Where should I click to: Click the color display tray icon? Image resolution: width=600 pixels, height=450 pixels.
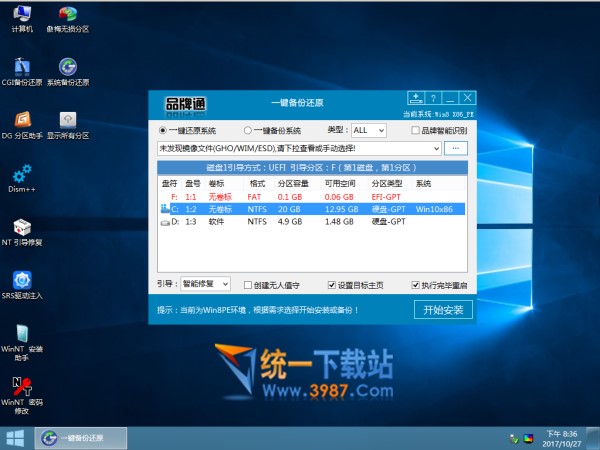coord(527,438)
